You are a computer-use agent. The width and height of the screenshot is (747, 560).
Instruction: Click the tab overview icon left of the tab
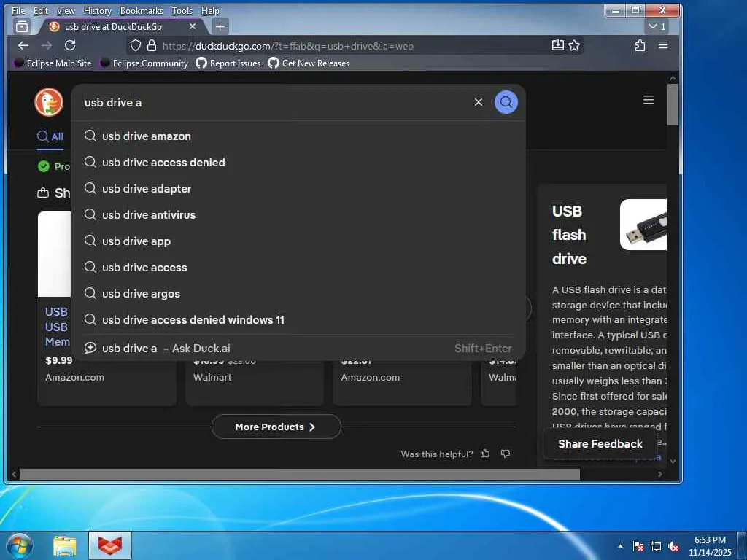pos(22,27)
